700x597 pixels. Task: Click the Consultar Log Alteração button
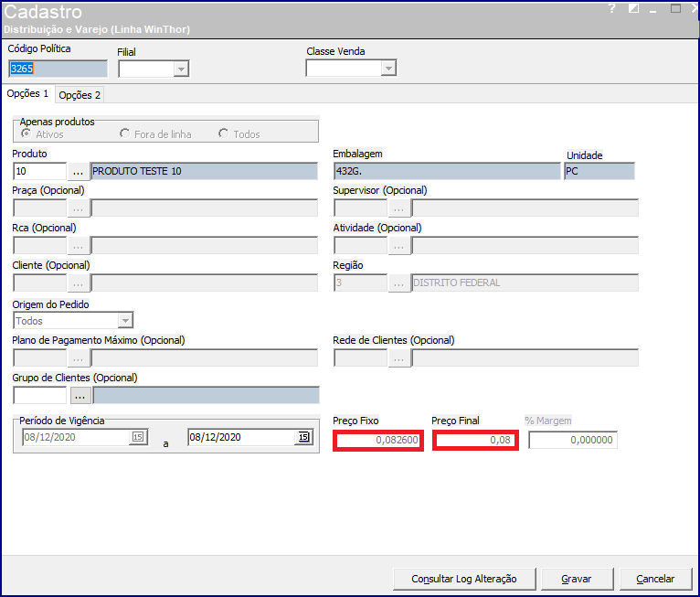click(x=464, y=579)
